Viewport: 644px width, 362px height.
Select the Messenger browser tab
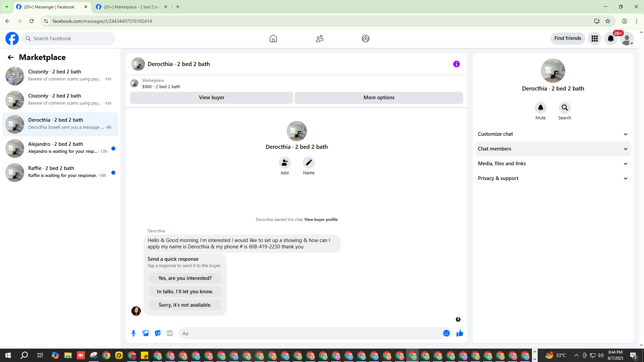point(52,7)
